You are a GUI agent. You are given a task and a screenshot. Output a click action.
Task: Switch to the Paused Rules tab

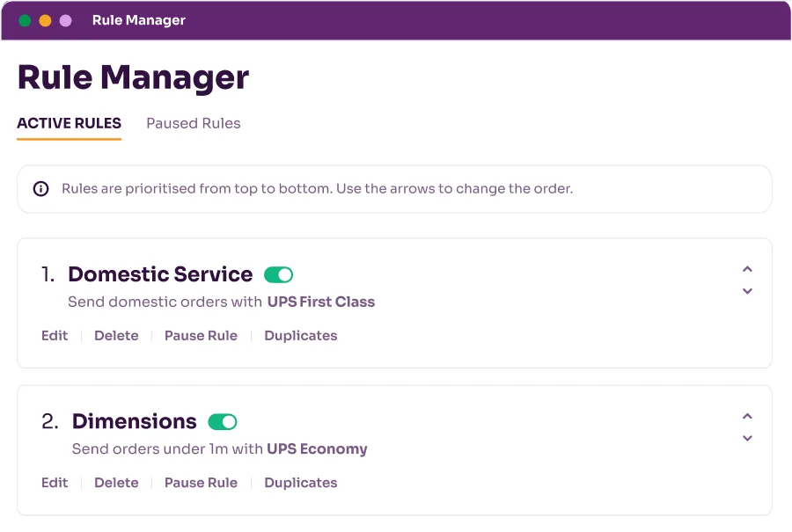(x=193, y=123)
